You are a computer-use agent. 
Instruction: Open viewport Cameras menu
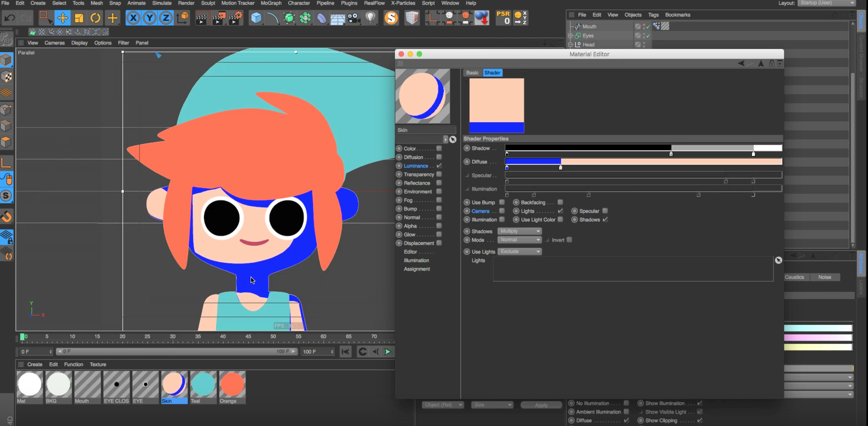point(55,43)
